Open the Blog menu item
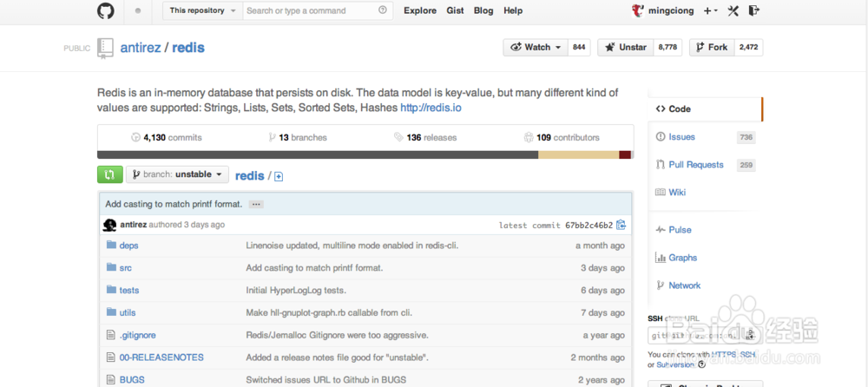 (483, 10)
